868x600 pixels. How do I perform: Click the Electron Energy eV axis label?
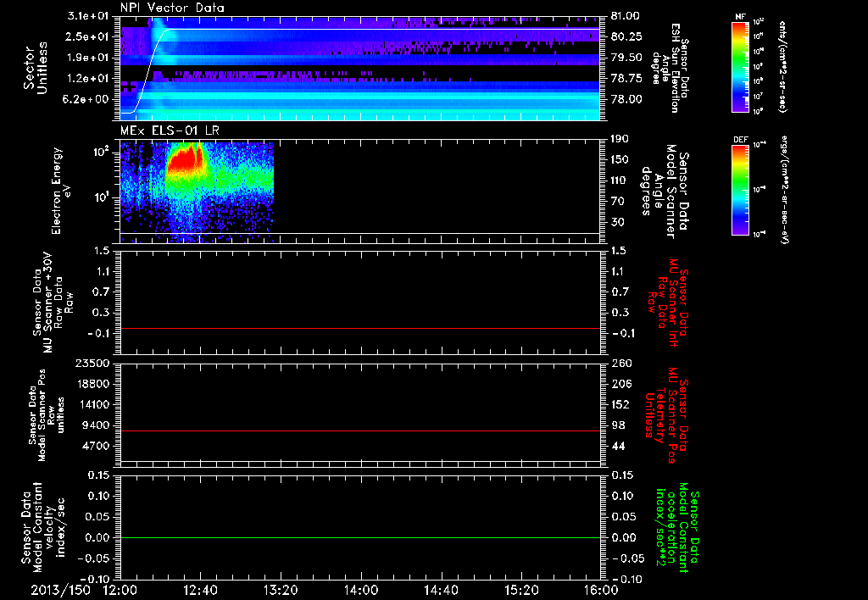[x=62, y=191]
